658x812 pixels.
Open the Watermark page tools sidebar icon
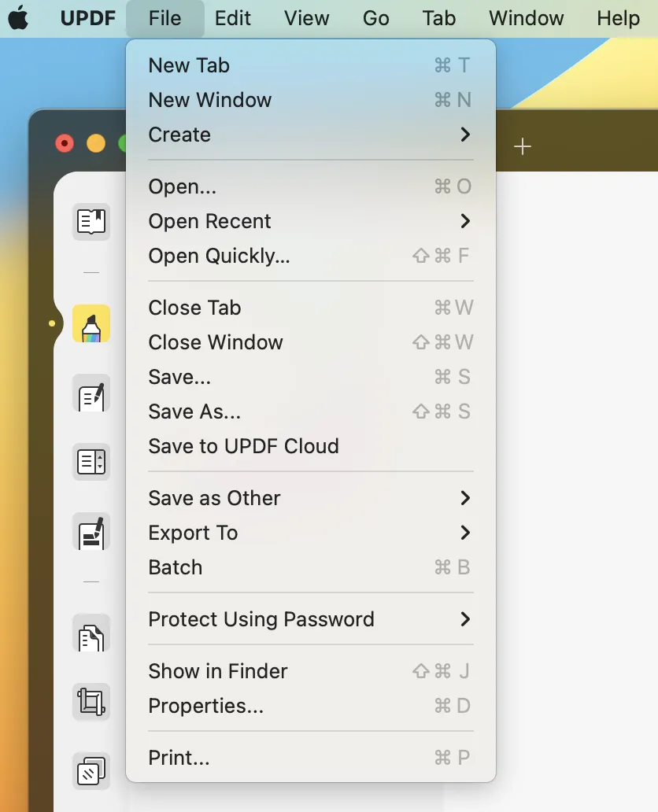(91, 771)
